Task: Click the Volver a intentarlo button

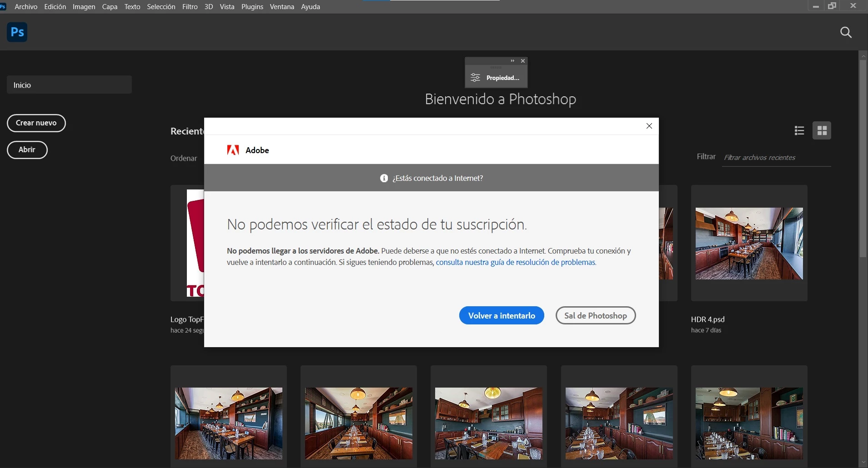Action: (x=502, y=315)
